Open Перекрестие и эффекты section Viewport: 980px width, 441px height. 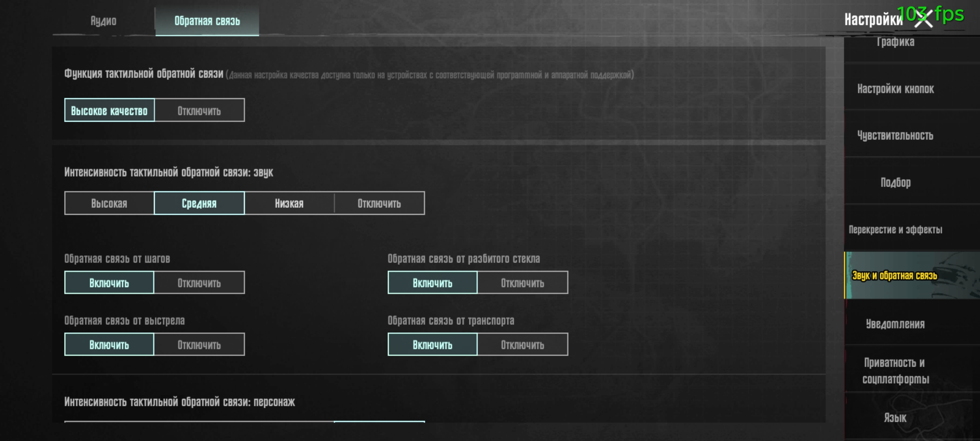tap(895, 229)
